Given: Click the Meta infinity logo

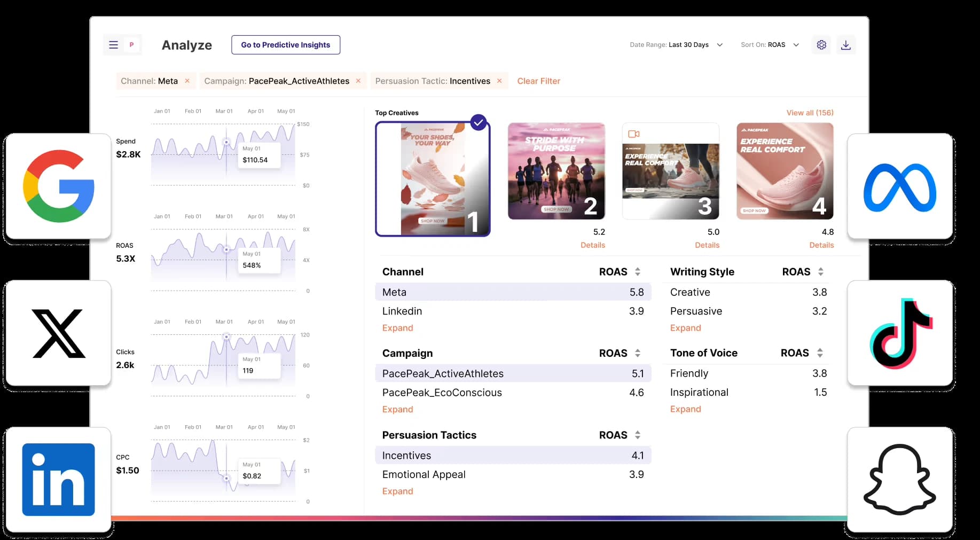Looking at the screenshot, I should click(x=899, y=186).
